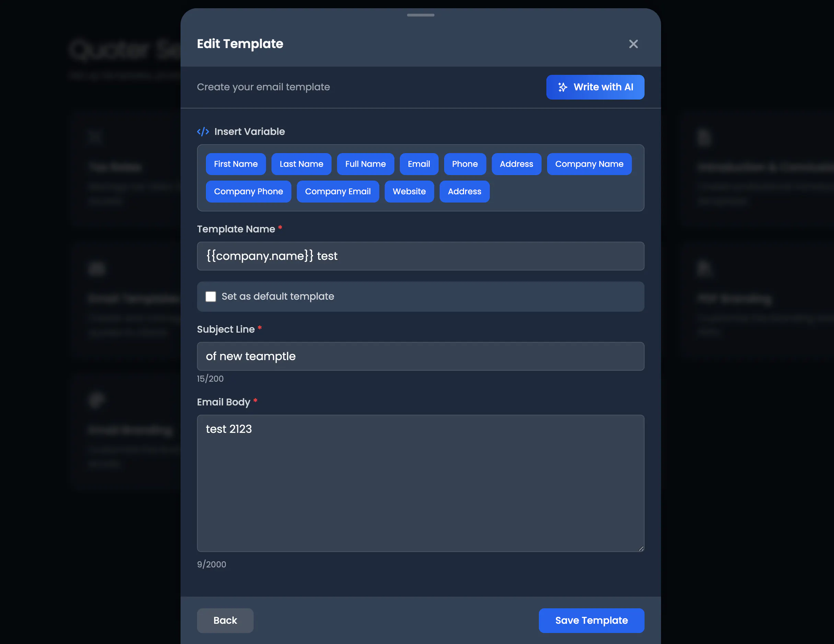Image resolution: width=834 pixels, height=644 pixels.
Task: Click the Back button
Action: [x=225, y=620]
